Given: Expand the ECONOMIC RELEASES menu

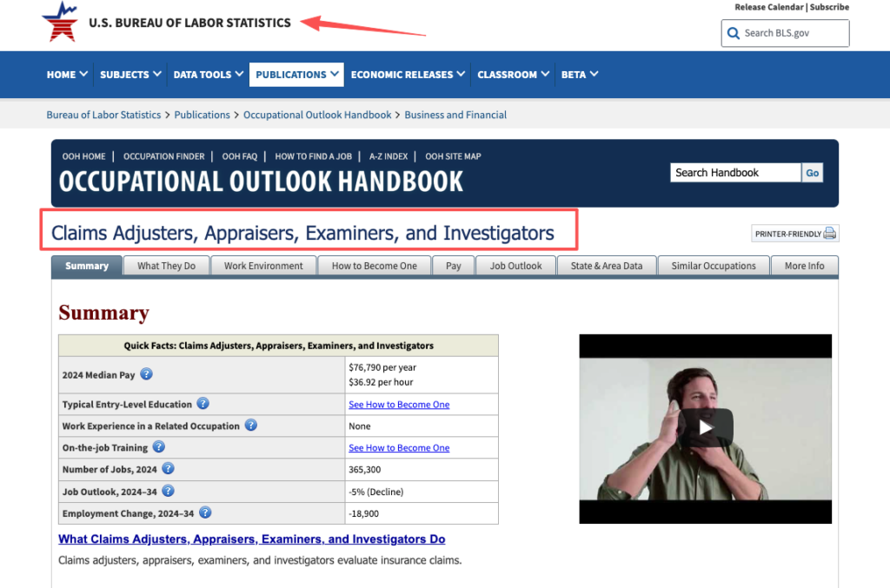Looking at the screenshot, I should click(x=407, y=75).
